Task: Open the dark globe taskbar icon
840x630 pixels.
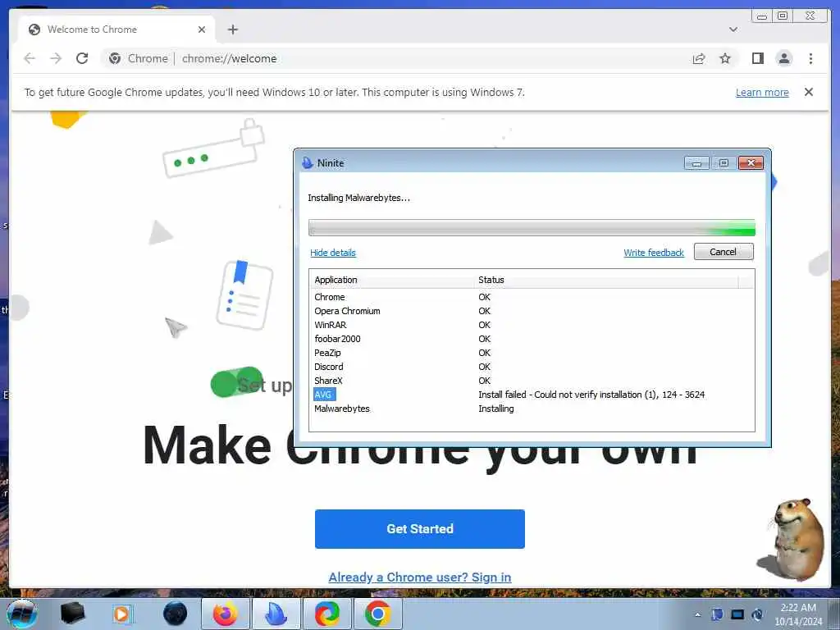Action: 176,614
